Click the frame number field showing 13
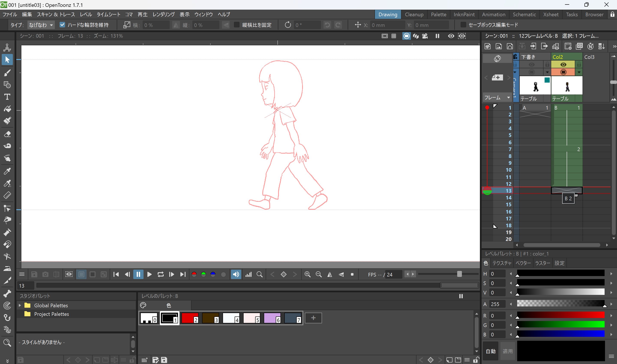 (x=25, y=285)
